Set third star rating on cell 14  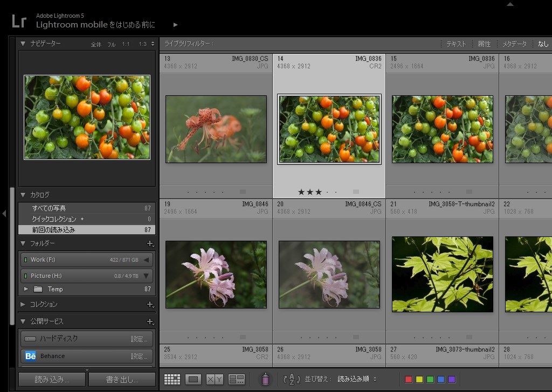(319, 192)
